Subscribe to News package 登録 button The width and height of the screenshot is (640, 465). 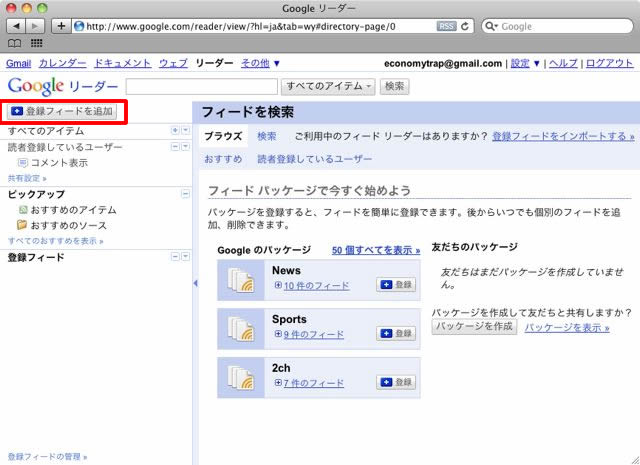tap(396, 285)
